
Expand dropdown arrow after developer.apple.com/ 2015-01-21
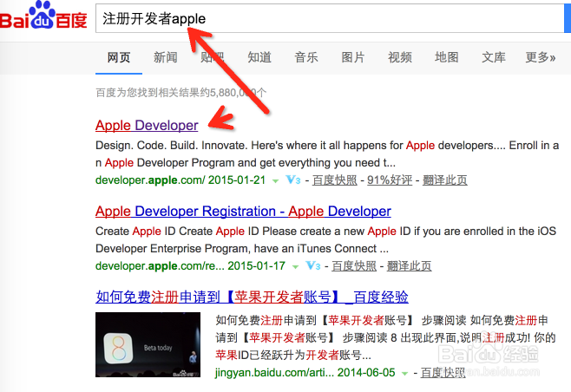276,181
